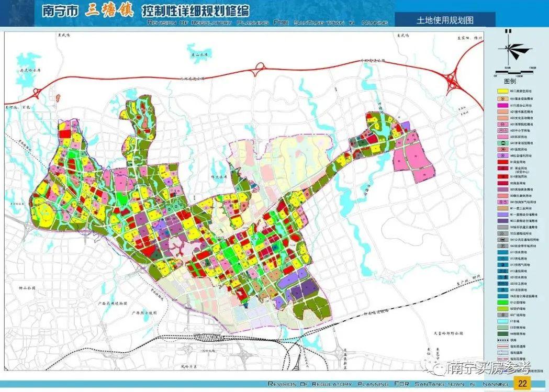The image size is (549, 392).
Task: Click the north arrow compass symbol
Action: (x=510, y=50)
